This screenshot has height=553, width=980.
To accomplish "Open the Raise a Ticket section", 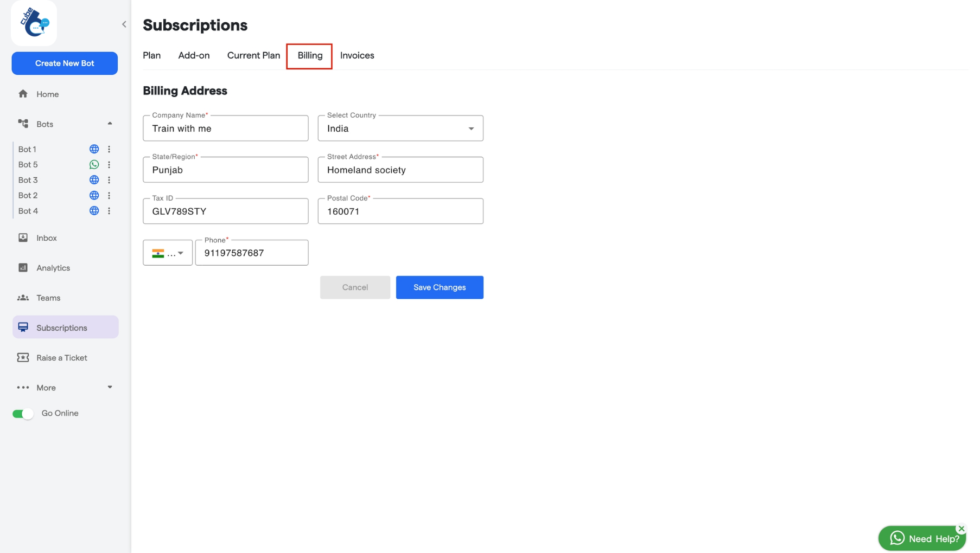I will (x=61, y=357).
